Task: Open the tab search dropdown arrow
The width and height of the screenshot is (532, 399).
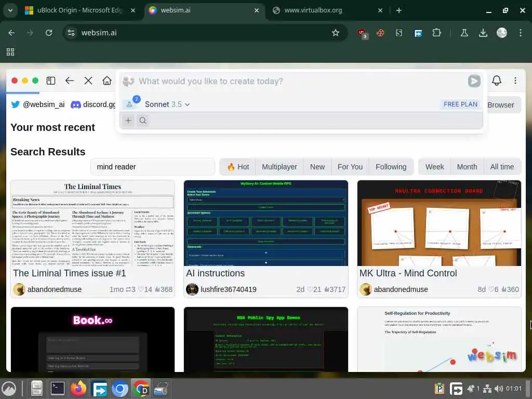Action: click(10, 10)
